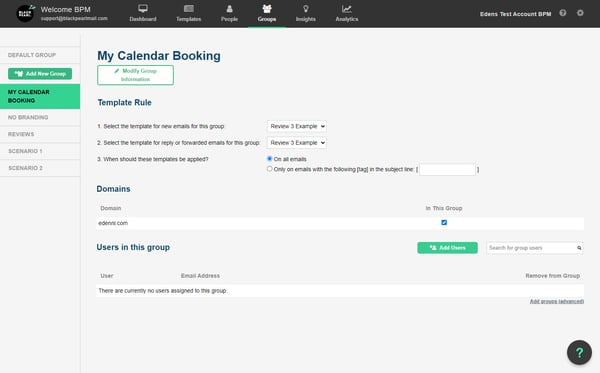The height and width of the screenshot is (373, 600).
Task: Click the search magnifier in group users field
Action: click(x=579, y=248)
